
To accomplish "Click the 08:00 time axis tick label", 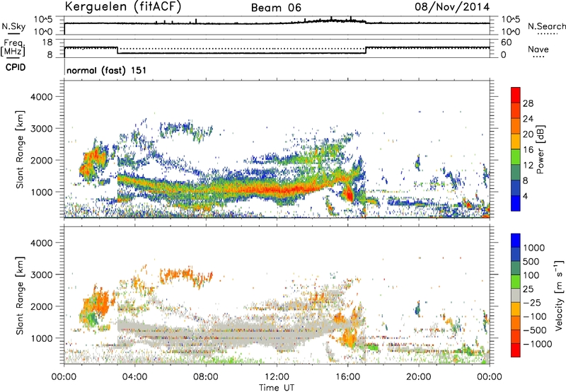I will (x=206, y=377).
